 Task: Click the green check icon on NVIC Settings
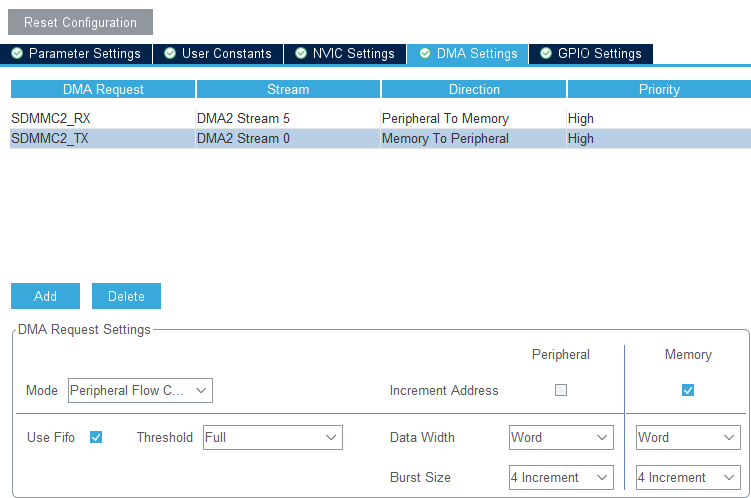pos(301,53)
